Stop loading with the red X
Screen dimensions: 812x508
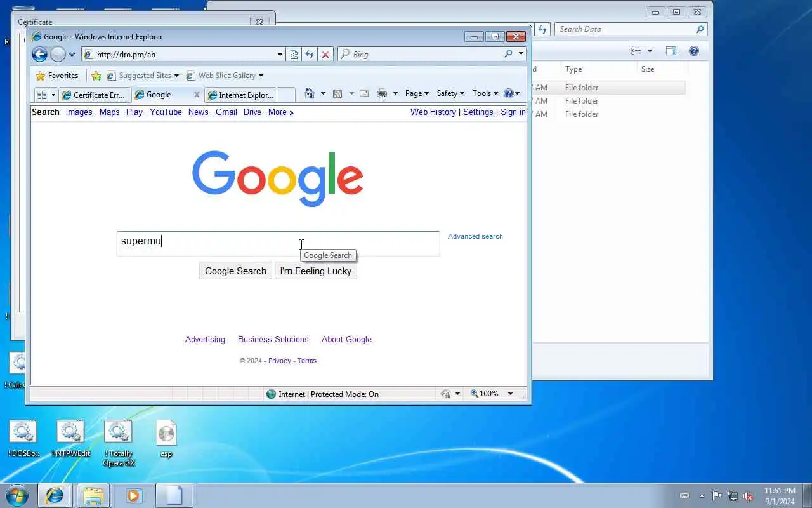(325, 55)
